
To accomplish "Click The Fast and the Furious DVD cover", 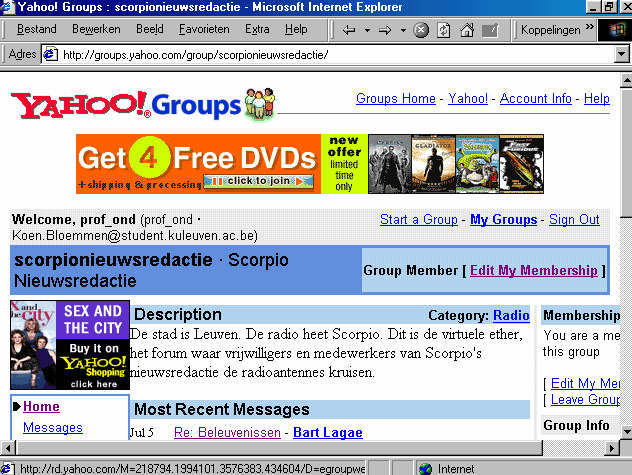I will point(522,164).
